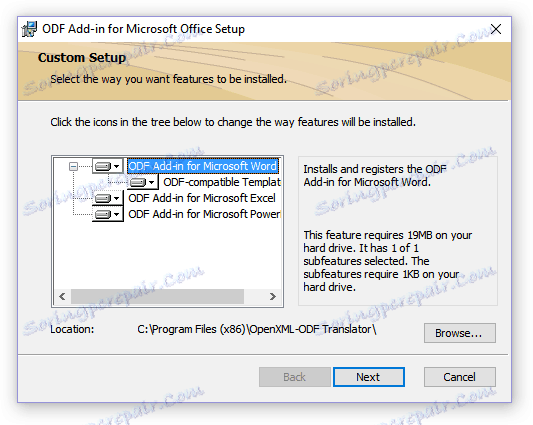Click the feature description text panel
Image resolution: width=533 pixels, height=425 pixels.
pyautogui.click(x=398, y=231)
